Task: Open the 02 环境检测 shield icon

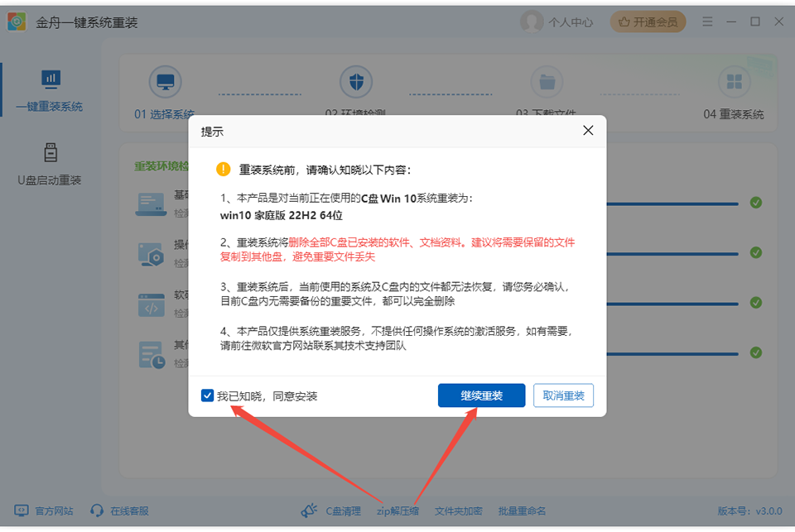Action: (x=356, y=81)
